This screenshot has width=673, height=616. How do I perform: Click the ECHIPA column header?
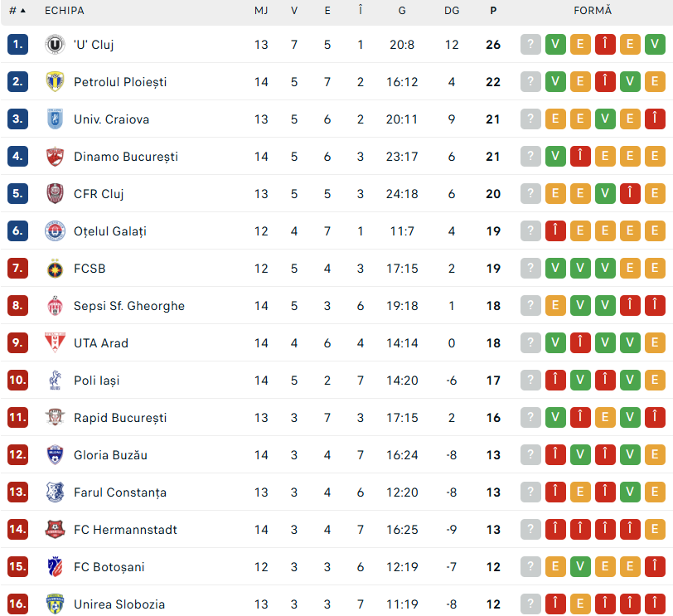tap(65, 11)
